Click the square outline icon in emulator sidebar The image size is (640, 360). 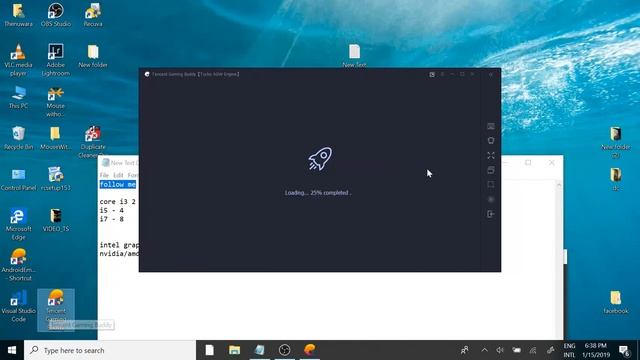(491, 184)
